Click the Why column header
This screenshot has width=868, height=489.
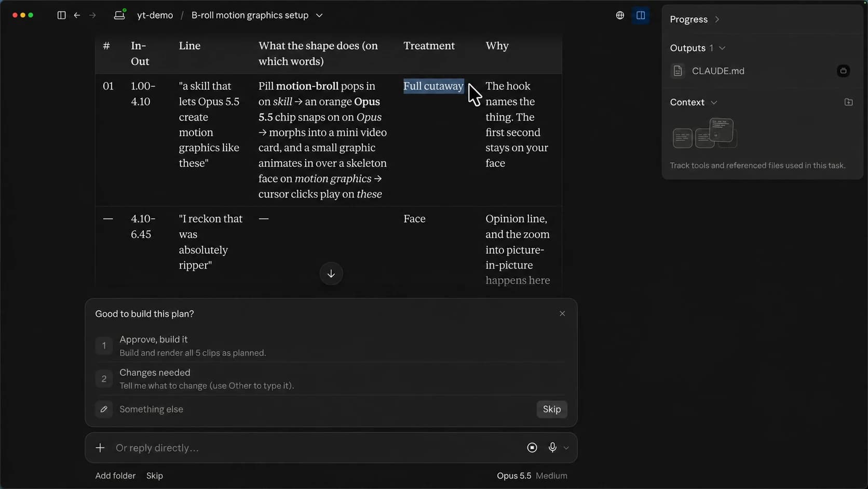click(497, 46)
